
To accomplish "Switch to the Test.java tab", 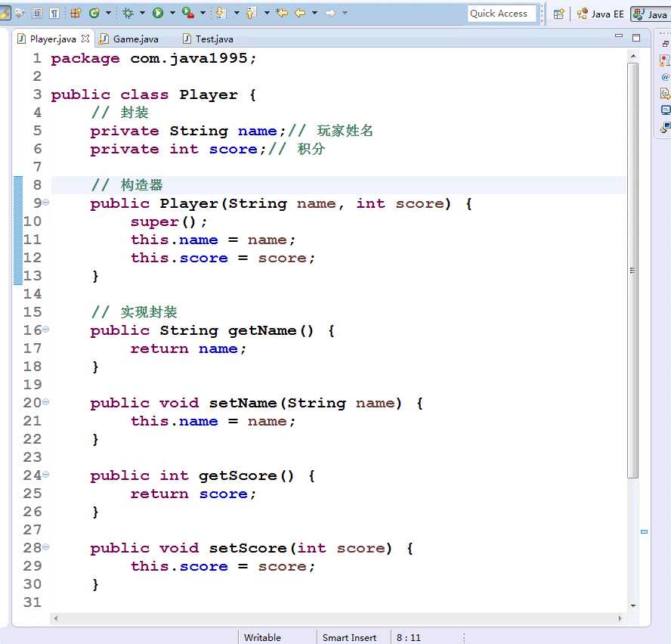I will tap(208, 39).
